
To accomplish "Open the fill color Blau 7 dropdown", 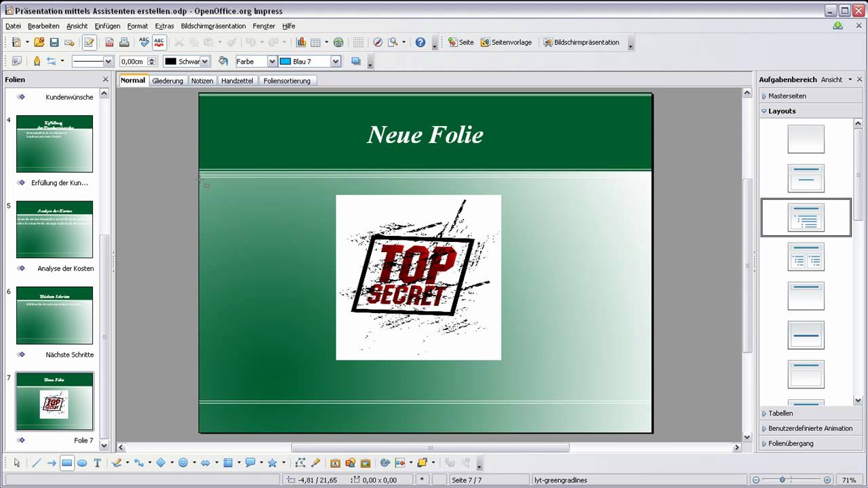I will (335, 61).
